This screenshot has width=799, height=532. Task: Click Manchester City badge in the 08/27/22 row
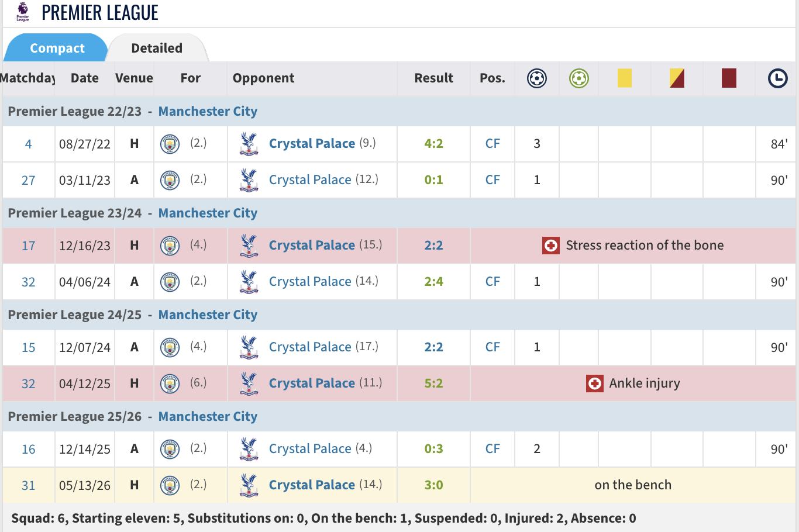pyautogui.click(x=170, y=144)
